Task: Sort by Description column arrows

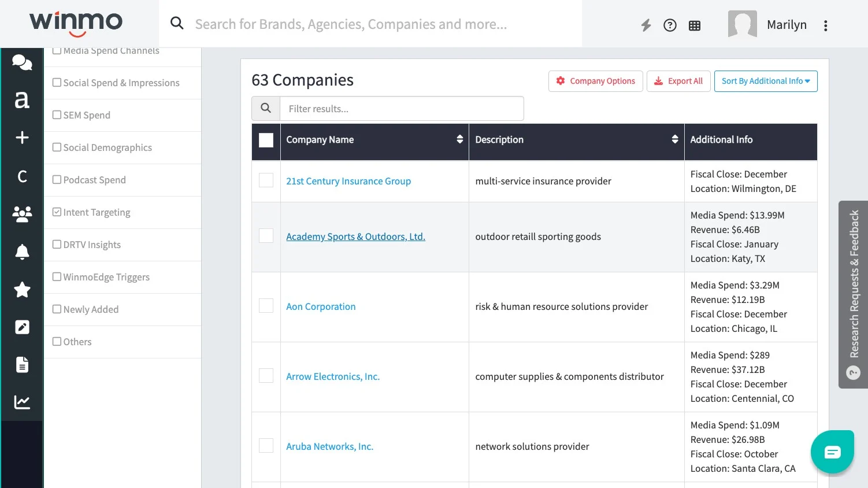Action: [674, 139]
